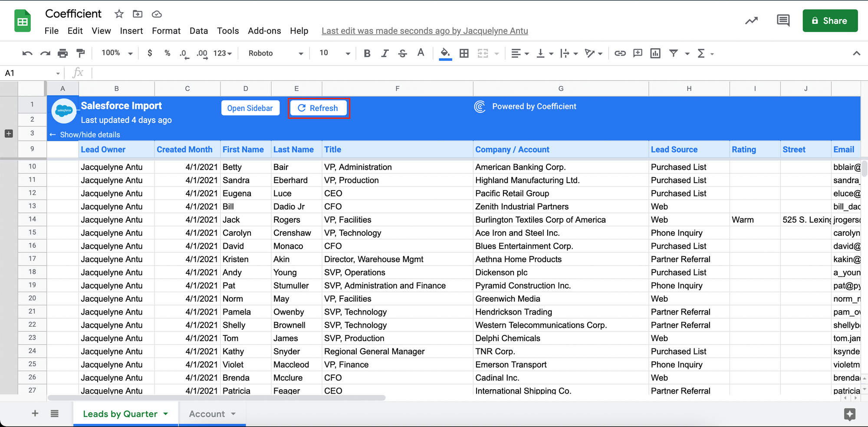The image size is (868, 427).
Task: Star the Coefficient document
Action: pyautogui.click(x=119, y=14)
